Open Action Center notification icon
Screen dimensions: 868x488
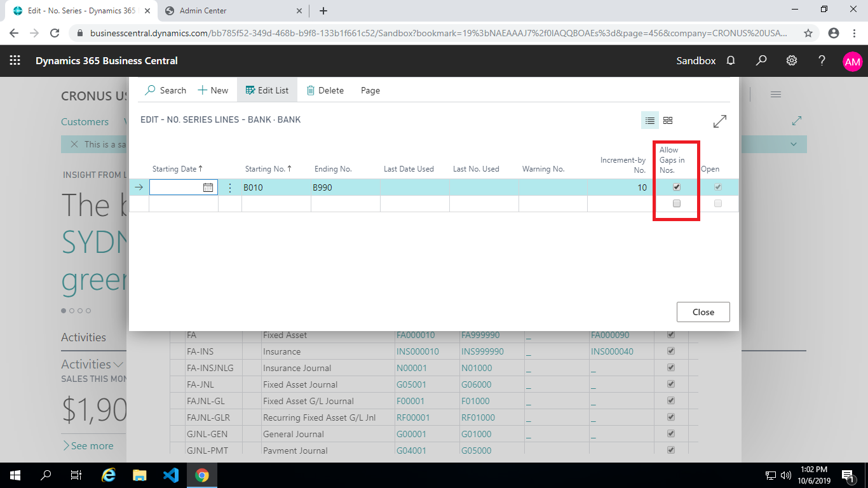(x=848, y=475)
